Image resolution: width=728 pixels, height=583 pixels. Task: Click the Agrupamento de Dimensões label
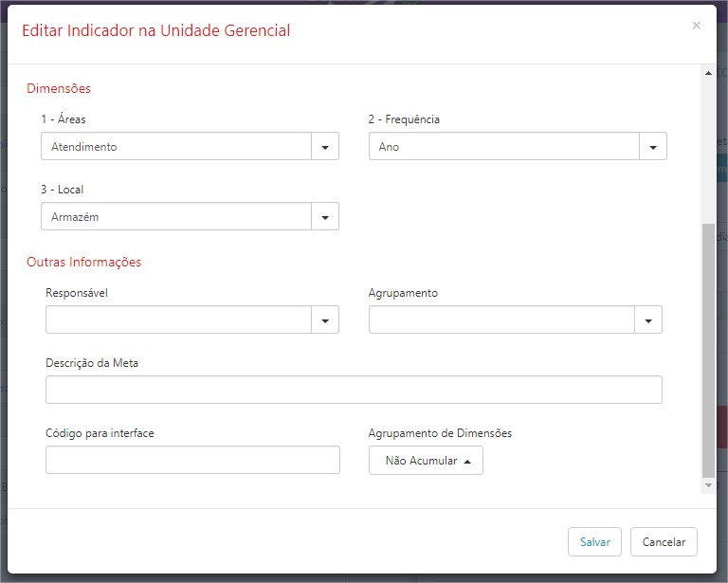(x=440, y=433)
